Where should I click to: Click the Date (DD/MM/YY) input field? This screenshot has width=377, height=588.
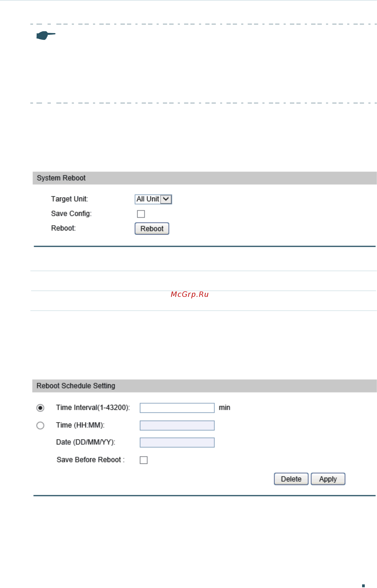click(x=177, y=443)
